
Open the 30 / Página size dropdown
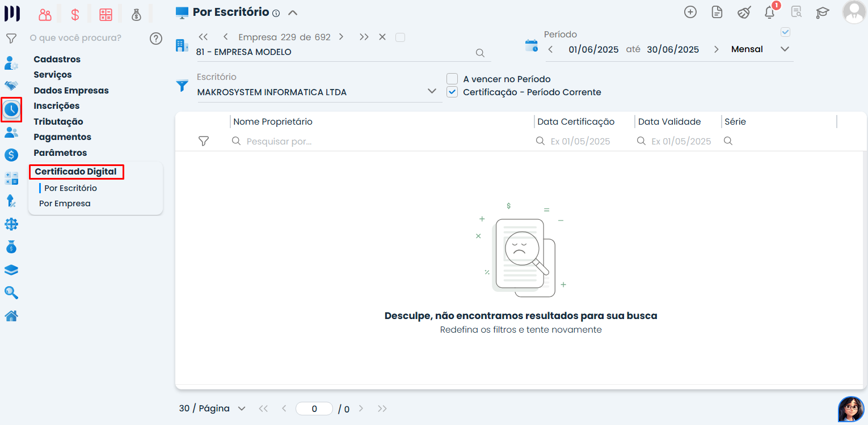[212, 409]
